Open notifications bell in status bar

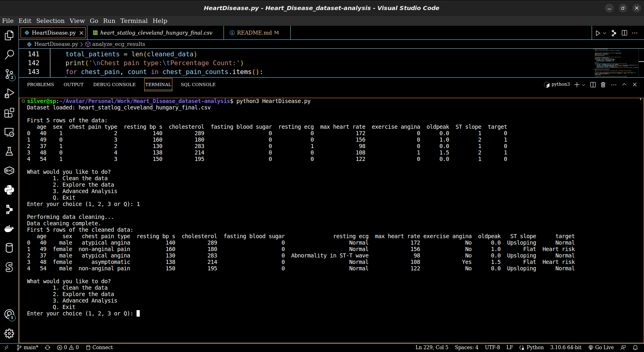coord(635,348)
